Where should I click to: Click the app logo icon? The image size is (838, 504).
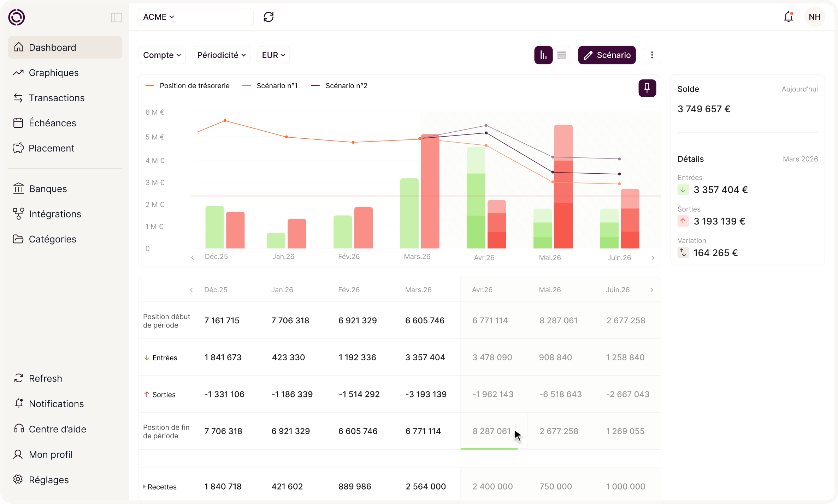tap(17, 17)
